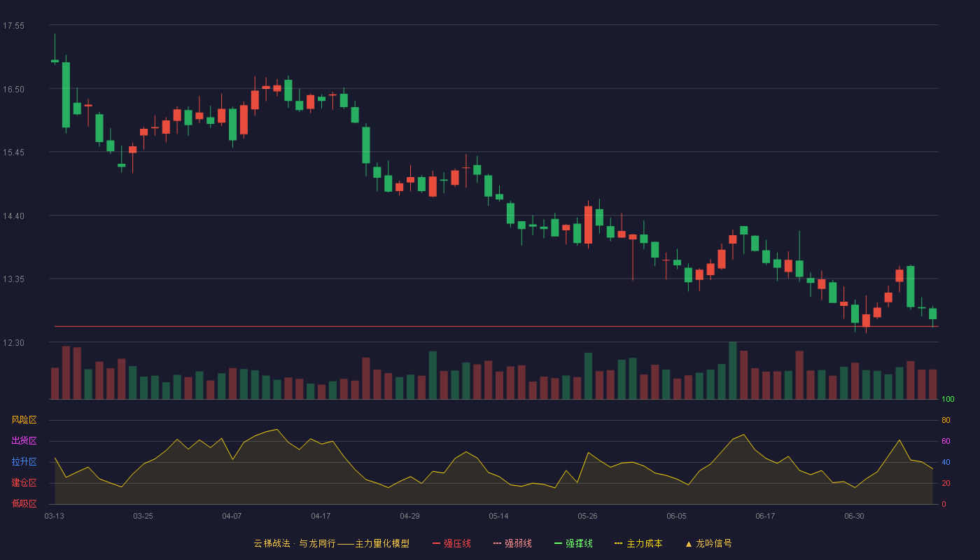
Task: Click the 风险区 zone label
Action: click(x=24, y=420)
